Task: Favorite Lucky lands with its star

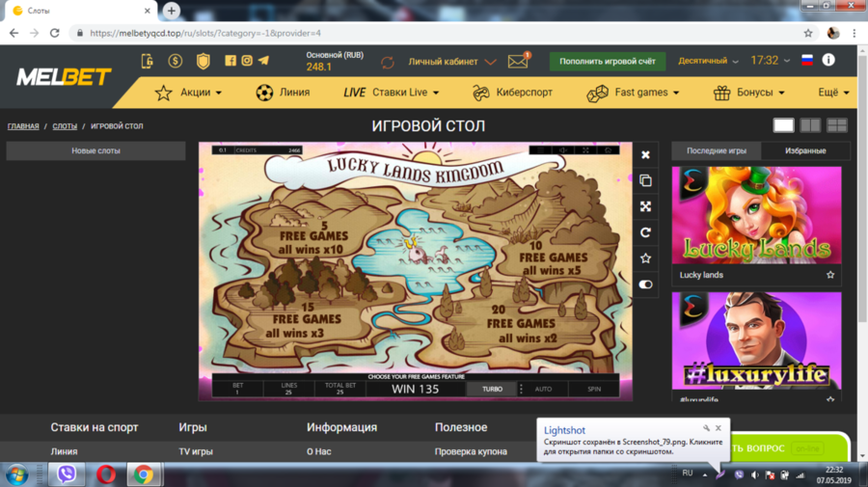Action: coord(830,275)
